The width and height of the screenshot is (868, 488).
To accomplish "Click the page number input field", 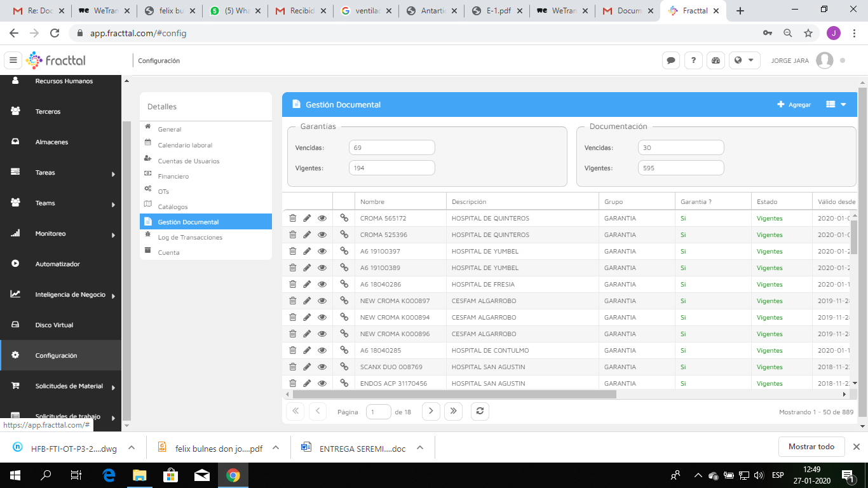I will [379, 412].
